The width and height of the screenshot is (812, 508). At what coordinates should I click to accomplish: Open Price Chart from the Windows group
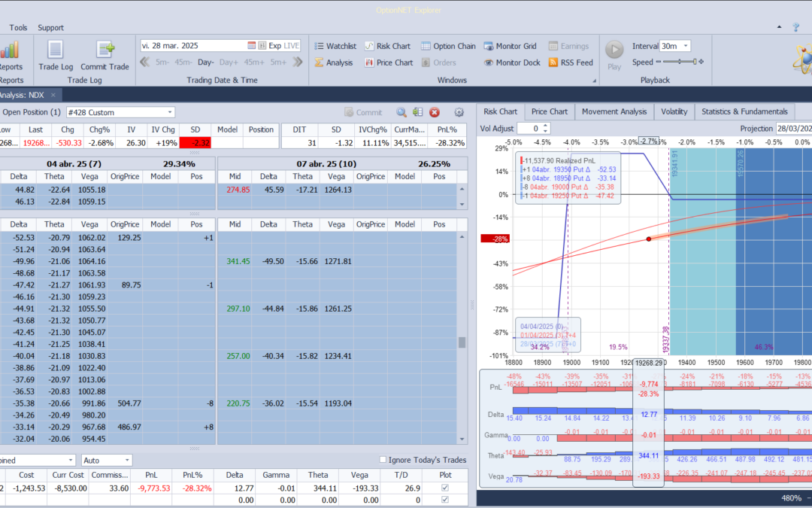pyautogui.click(x=389, y=62)
